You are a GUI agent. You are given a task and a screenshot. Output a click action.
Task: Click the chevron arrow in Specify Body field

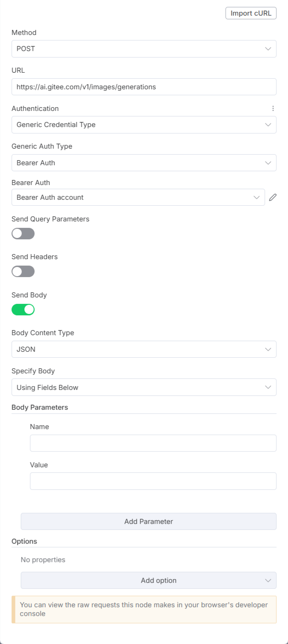pyautogui.click(x=268, y=387)
